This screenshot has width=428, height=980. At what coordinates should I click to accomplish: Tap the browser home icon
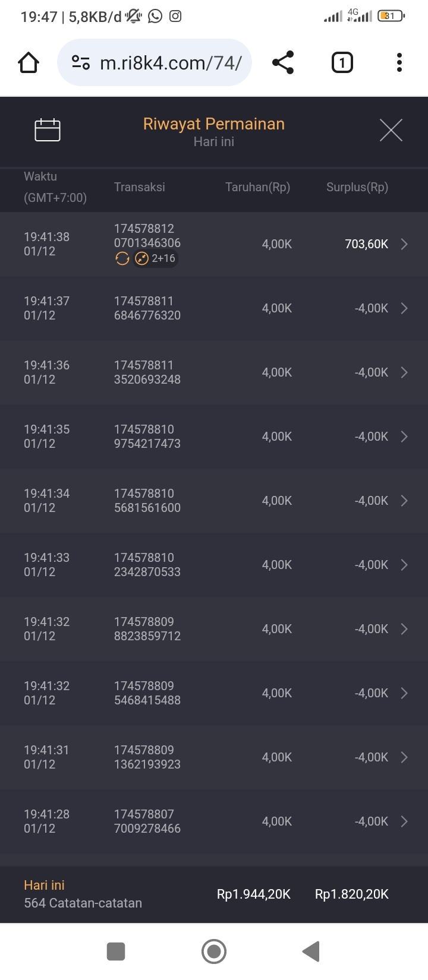click(x=29, y=62)
